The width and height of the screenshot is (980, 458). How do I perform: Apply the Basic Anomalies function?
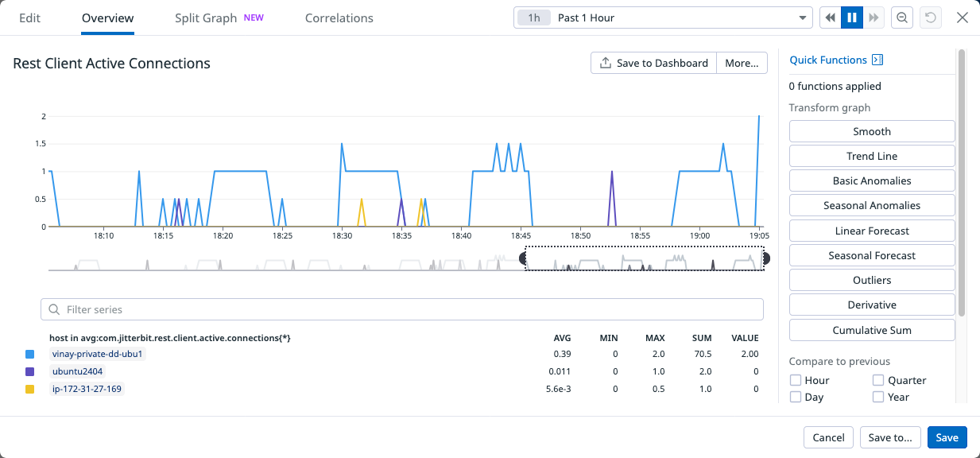[x=872, y=180]
